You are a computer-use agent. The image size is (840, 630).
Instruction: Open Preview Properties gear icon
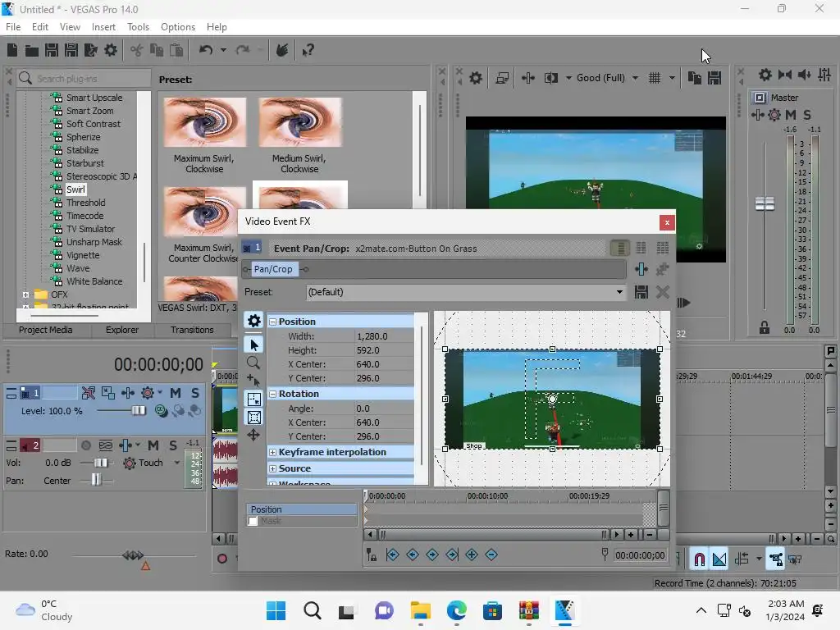(x=475, y=78)
